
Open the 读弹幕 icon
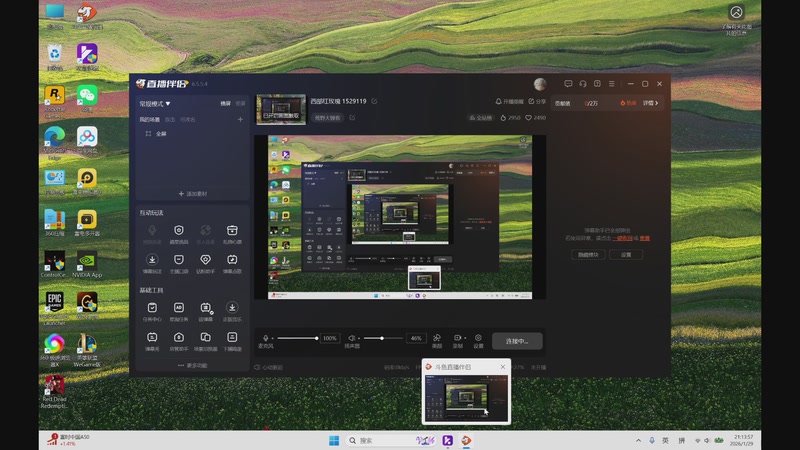(x=206, y=308)
